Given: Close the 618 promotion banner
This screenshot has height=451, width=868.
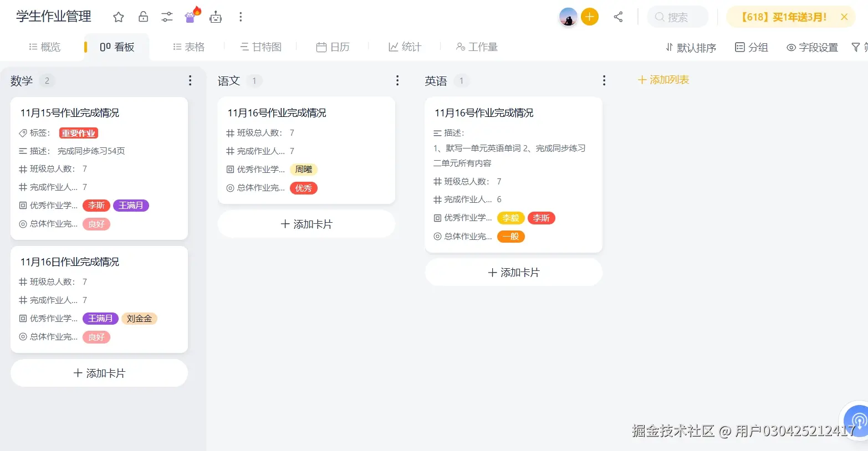Looking at the screenshot, I should tap(844, 17).
